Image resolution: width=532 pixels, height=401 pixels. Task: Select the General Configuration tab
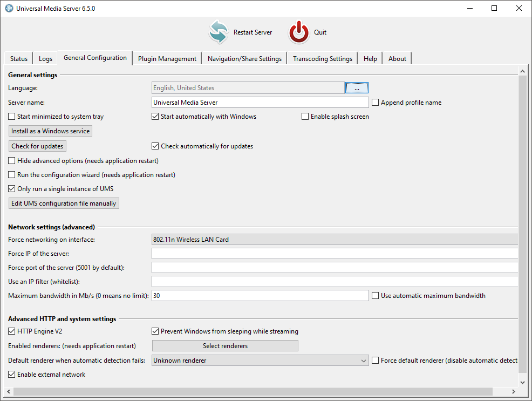[x=95, y=58]
